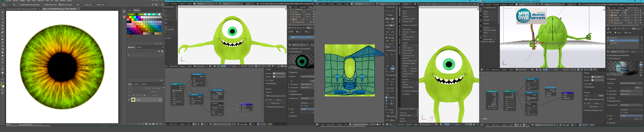Screen dimensions: 644x132
Task: Click the foreground color swatch in Photoshop toolbar
Action: tap(2, 85)
